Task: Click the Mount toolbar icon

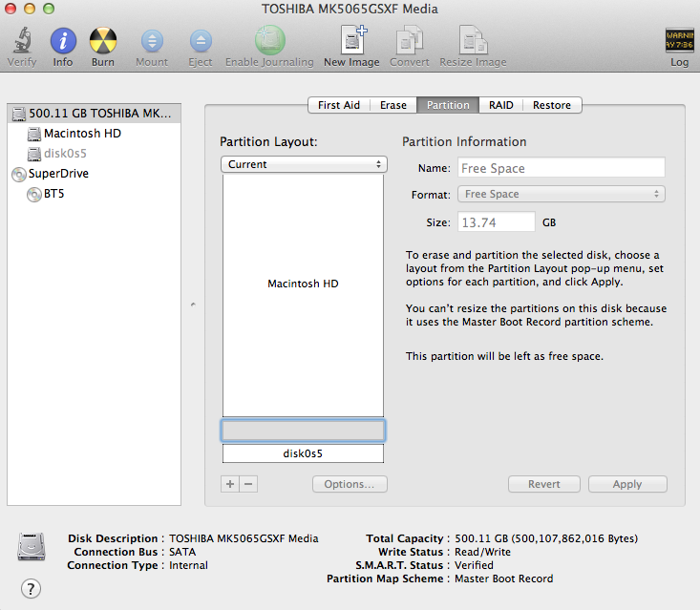Action: [152, 41]
